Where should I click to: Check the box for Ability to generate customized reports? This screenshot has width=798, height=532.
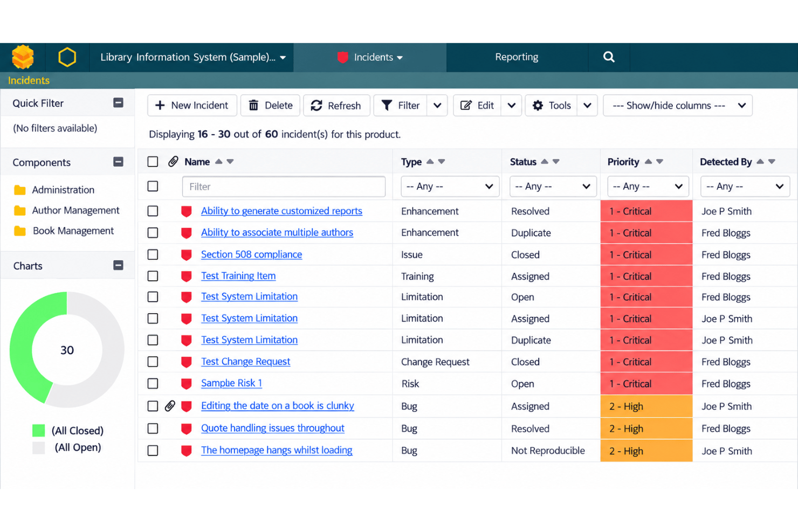click(x=153, y=211)
